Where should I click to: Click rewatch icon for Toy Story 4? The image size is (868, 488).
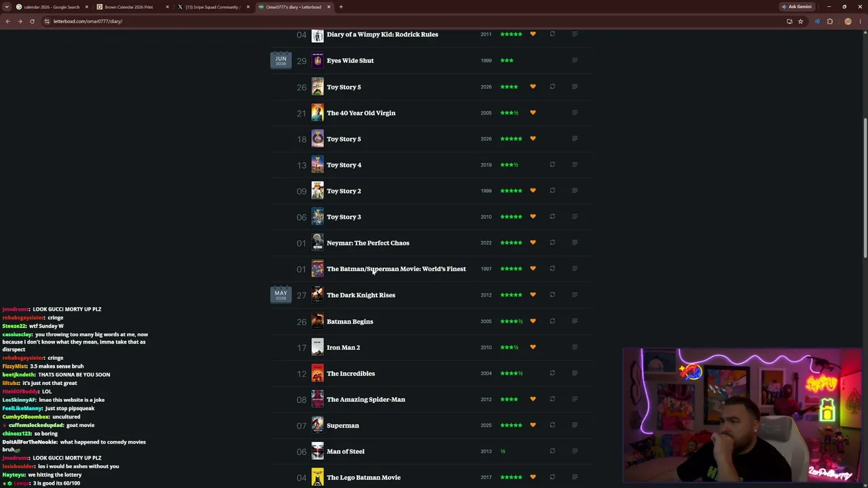click(552, 165)
